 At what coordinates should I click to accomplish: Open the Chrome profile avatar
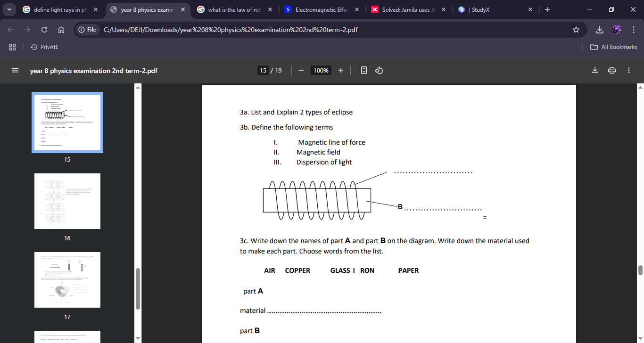(616, 29)
